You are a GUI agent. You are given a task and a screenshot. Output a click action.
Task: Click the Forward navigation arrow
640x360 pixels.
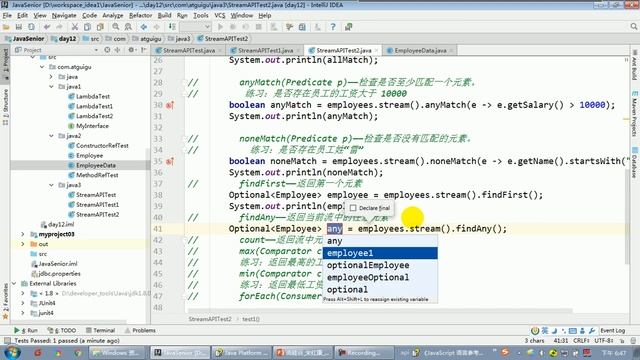click(x=156, y=27)
